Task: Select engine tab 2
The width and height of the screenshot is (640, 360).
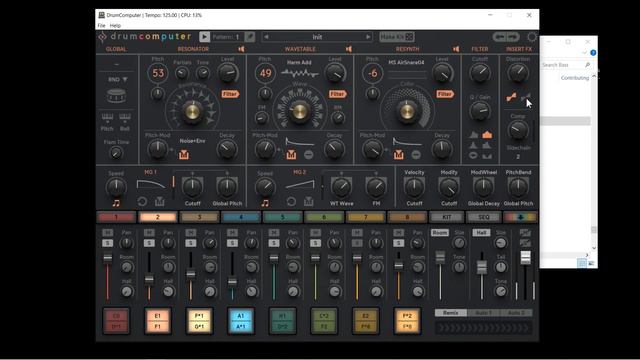Action: click(x=158, y=217)
